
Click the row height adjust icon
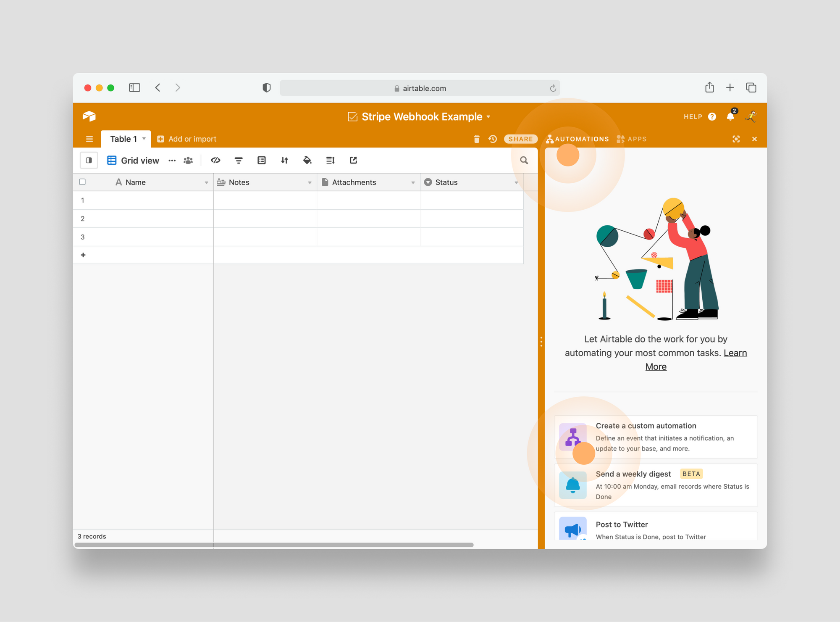(330, 160)
